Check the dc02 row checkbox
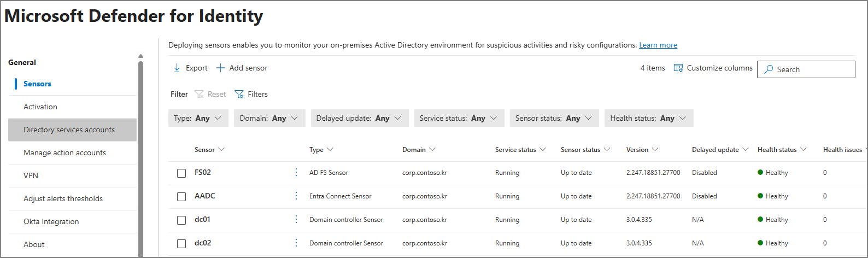 (181, 244)
